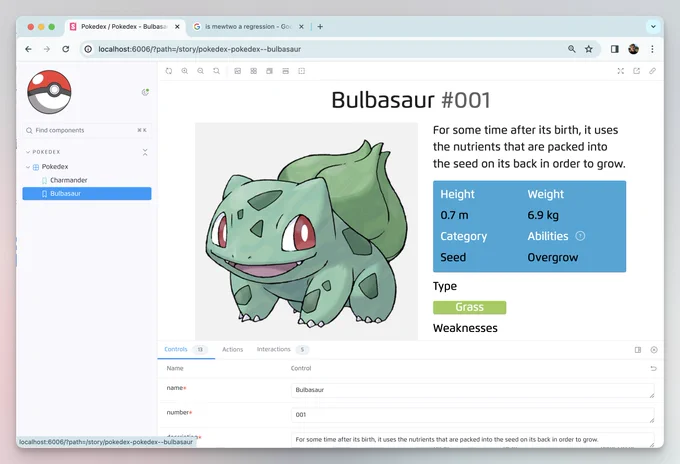
Task: Open the Chrome profile avatar
Action: tap(634, 49)
